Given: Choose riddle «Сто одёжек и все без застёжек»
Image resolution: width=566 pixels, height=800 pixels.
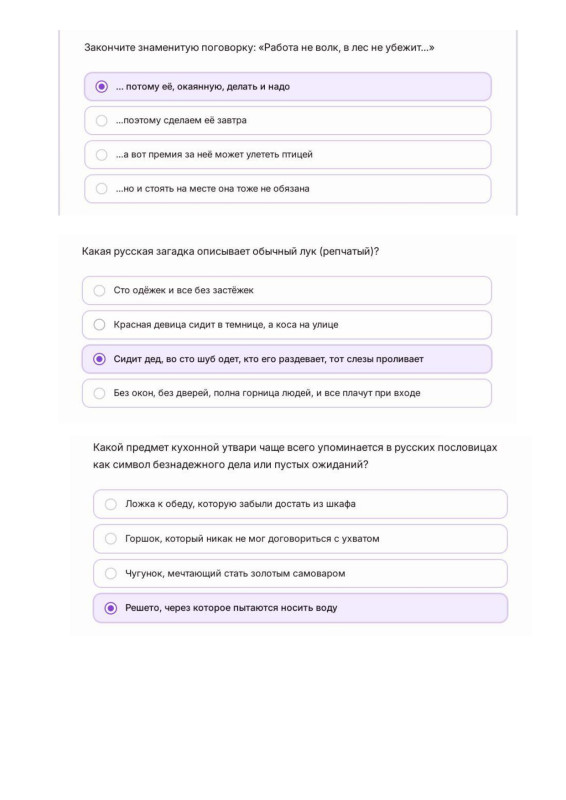Looking at the screenshot, I should click(x=286, y=290).
